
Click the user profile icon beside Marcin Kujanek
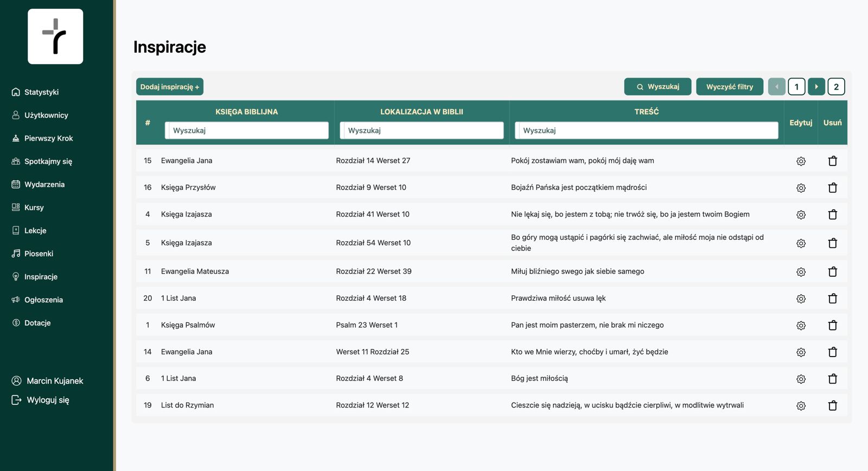coord(16,381)
